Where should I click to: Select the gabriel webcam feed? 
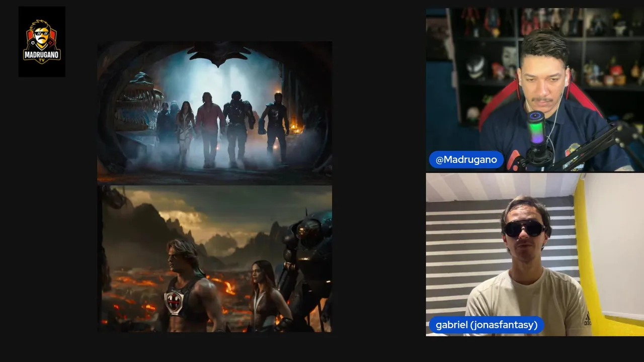coord(535,254)
